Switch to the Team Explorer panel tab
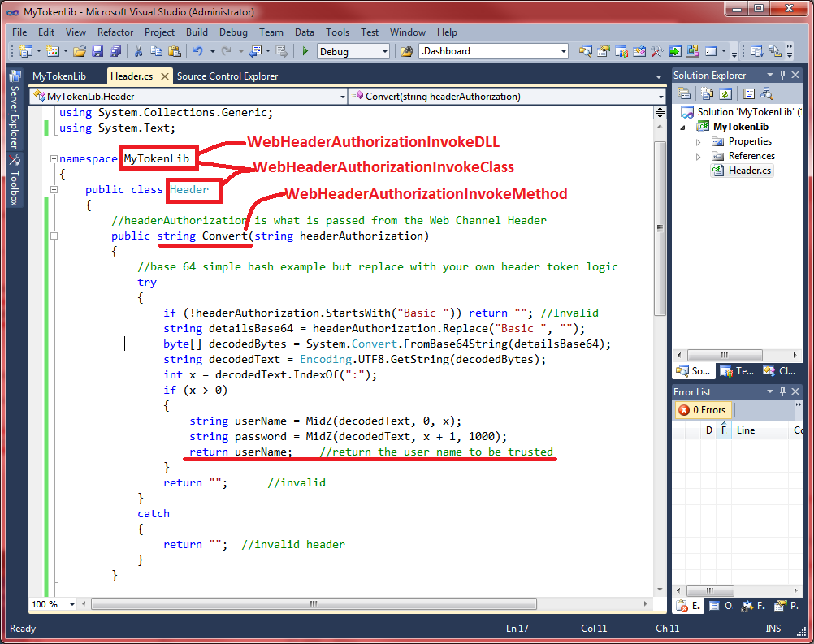The height and width of the screenshot is (644, 814). (738, 371)
